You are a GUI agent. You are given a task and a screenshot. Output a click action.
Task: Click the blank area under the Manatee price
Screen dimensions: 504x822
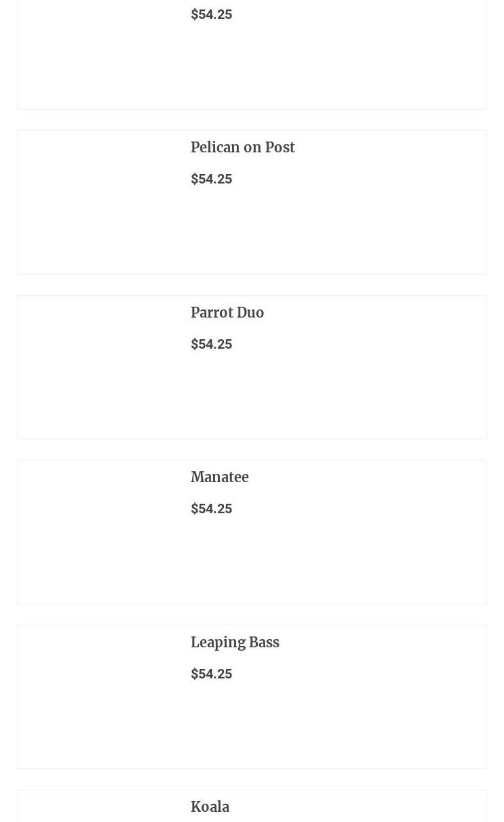coord(331,563)
